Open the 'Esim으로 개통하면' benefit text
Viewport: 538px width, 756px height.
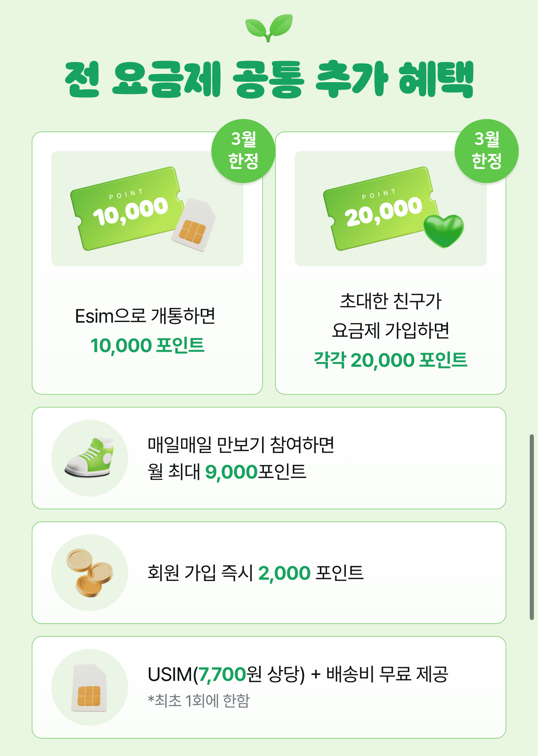click(145, 316)
